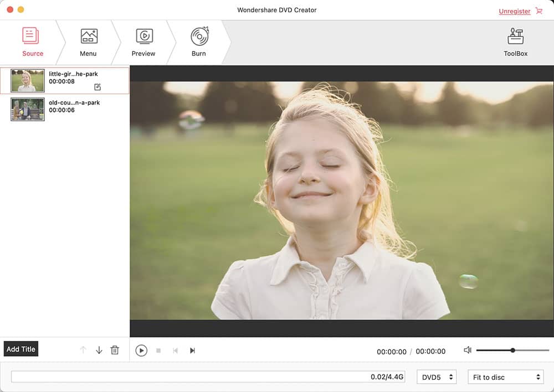Stop the video playback
Viewport: 554px width, 392px height.
(x=158, y=350)
